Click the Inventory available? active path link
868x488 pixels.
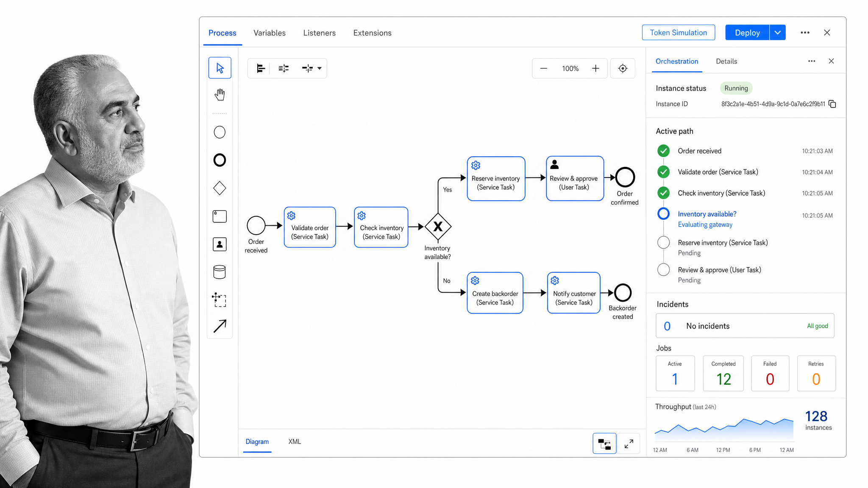pos(707,214)
